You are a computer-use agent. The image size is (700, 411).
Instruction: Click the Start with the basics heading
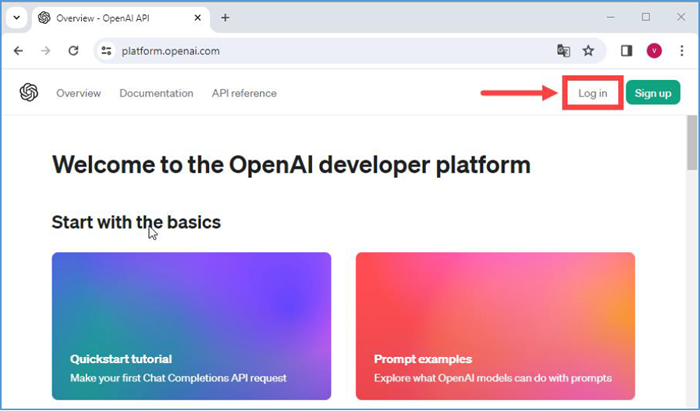coord(136,222)
